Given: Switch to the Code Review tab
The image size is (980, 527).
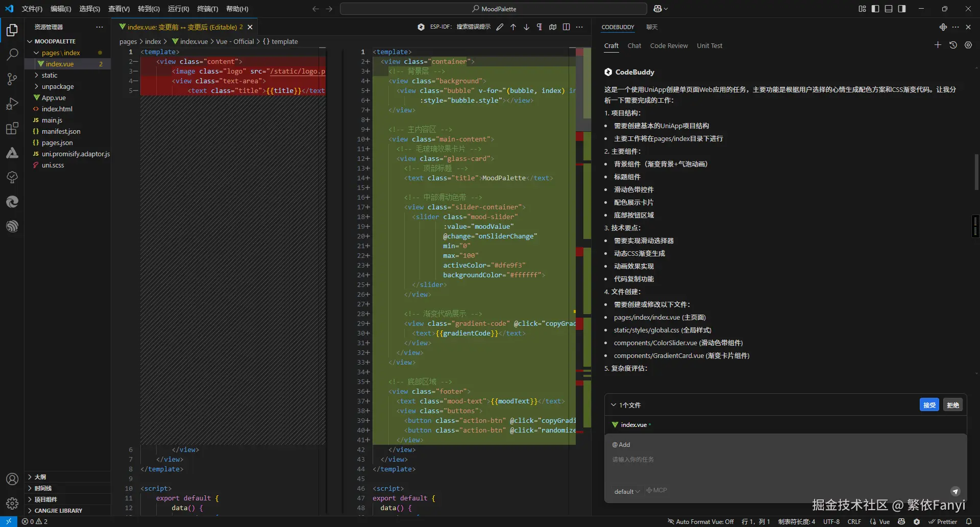Looking at the screenshot, I should click(669, 46).
